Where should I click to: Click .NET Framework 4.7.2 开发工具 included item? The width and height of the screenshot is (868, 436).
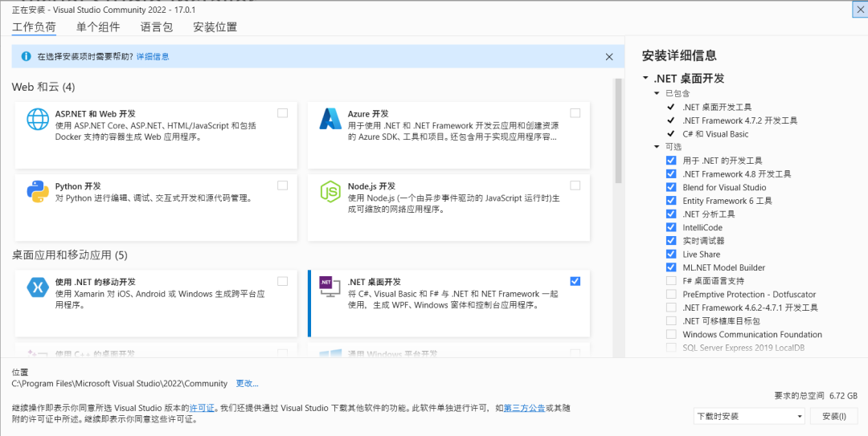click(739, 120)
